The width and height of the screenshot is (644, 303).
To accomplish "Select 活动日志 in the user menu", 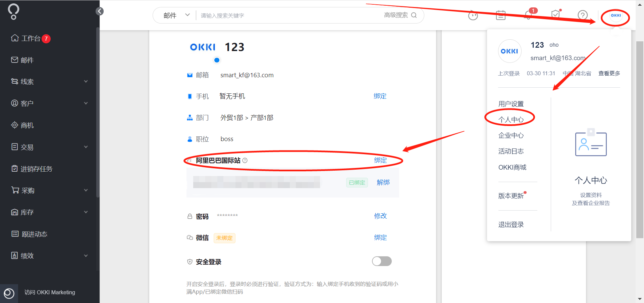I will pos(511,151).
